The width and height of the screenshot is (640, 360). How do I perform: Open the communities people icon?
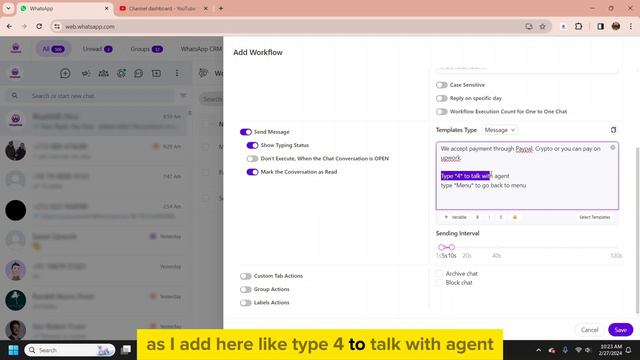[104, 73]
